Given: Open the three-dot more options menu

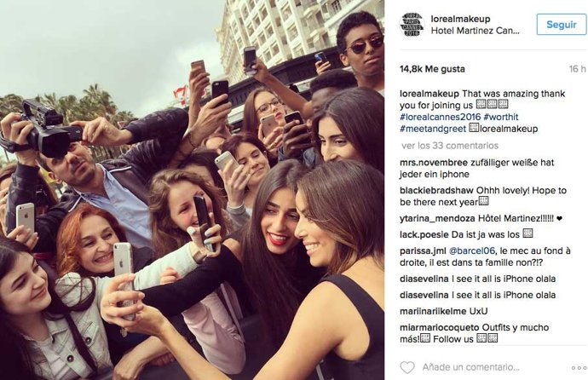Looking at the screenshot, I should coord(579,368).
